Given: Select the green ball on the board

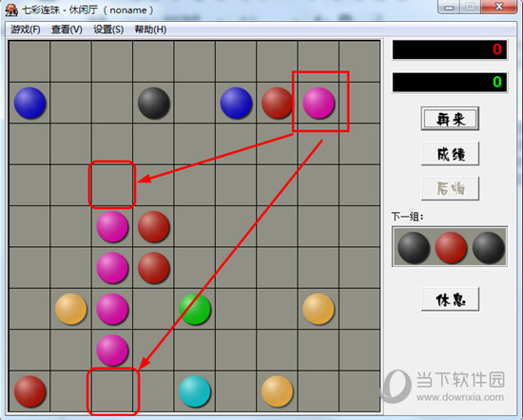Looking at the screenshot, I should click(195, 309).
